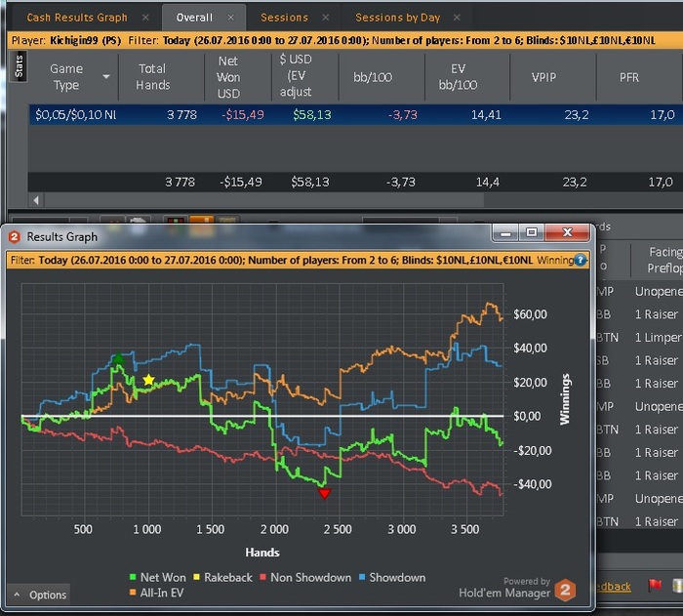Select the SB 1 Raiser row in hands list
This screenshot has width=683, height=616.
(639, 360)
